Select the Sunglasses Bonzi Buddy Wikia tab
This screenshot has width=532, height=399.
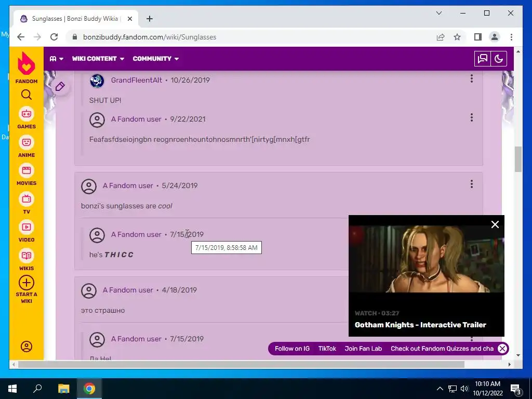click(75, 19)
